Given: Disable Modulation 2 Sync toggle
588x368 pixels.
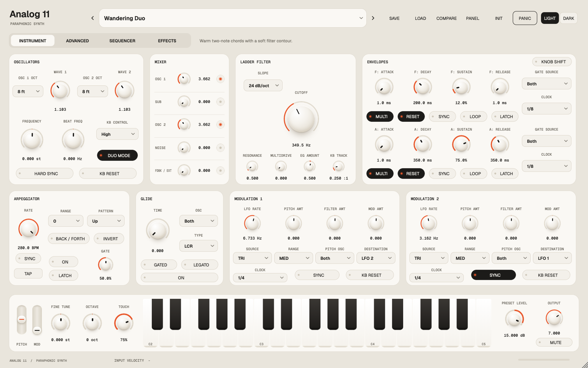Looking at the screenshot, I should tap(493, 275).
